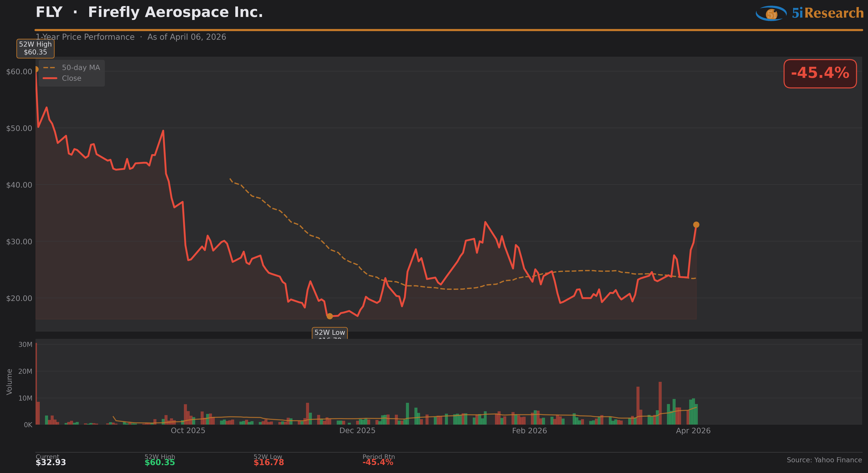
Task: Click the 52W Low marker dot
Action: click(330, 316)
